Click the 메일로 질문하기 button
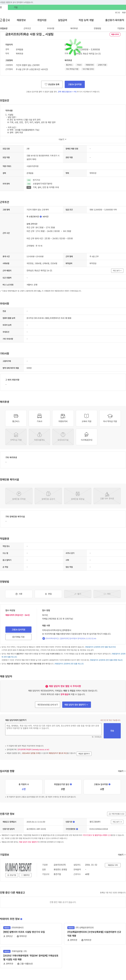The height and width of the screenshot is (980, 126). (84, 754)
